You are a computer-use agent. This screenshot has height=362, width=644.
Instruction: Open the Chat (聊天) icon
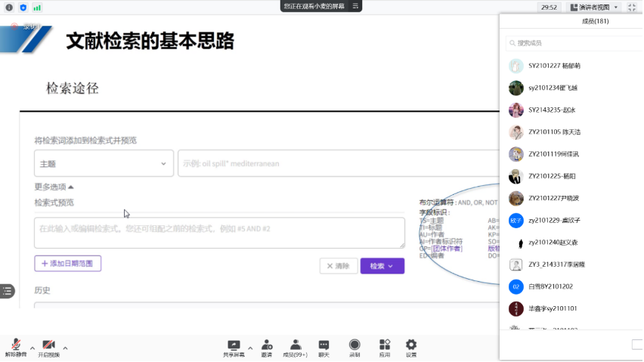point(324,345)
